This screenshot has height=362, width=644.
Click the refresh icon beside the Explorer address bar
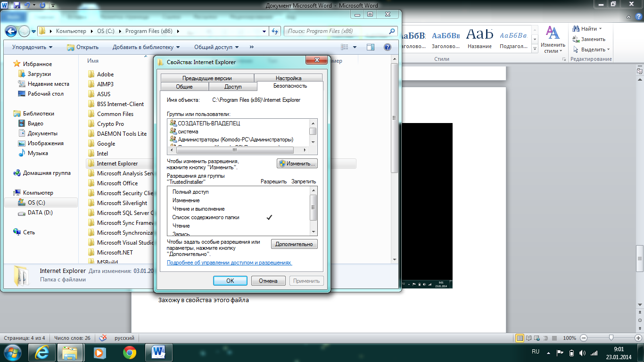point(275,31)
